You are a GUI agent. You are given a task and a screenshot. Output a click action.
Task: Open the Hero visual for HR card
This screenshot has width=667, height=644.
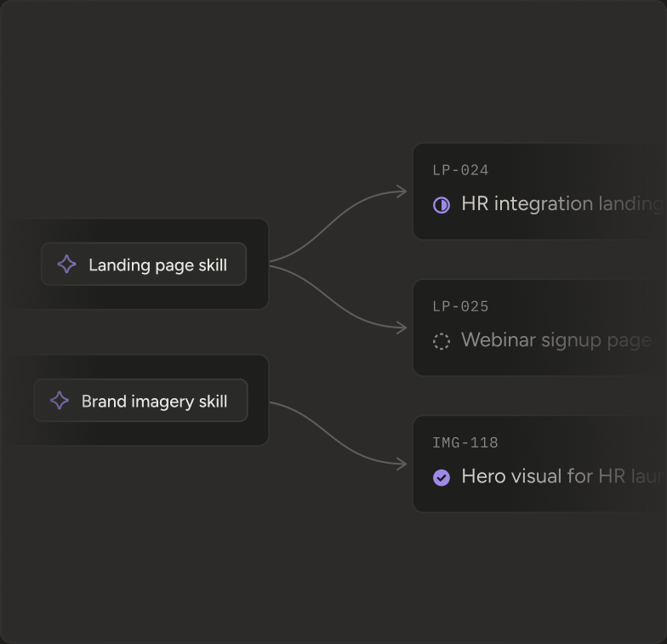(539, 464)
